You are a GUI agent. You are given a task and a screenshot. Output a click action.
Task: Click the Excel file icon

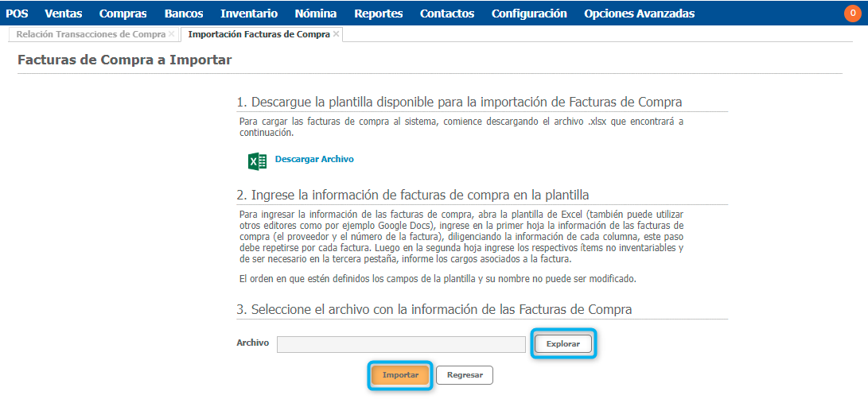click(x=257, y=161)
